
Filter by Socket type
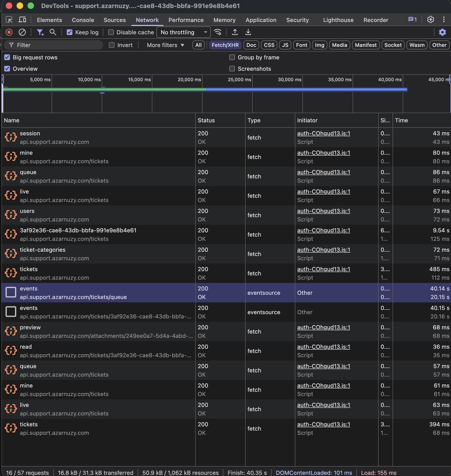pos(393,45)
